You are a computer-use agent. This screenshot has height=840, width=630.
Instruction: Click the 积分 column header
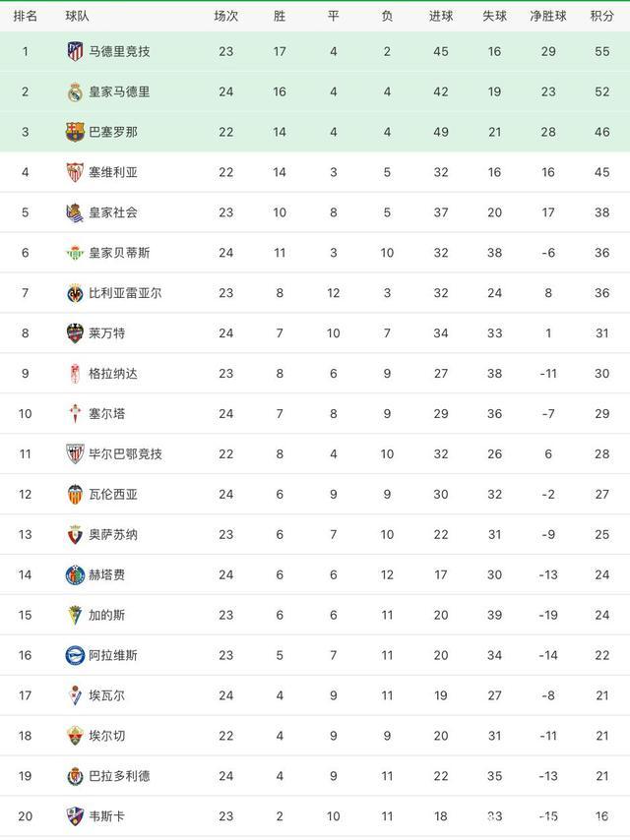(x=601, y=16)
